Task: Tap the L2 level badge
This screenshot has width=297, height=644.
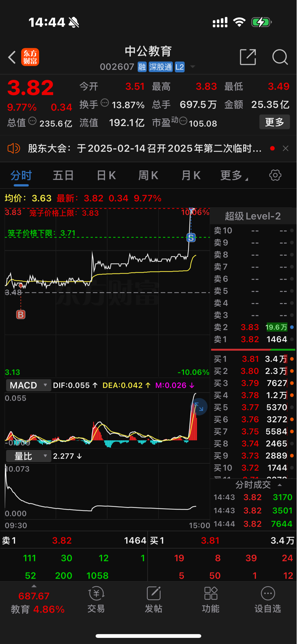Action: pos(180,67)
